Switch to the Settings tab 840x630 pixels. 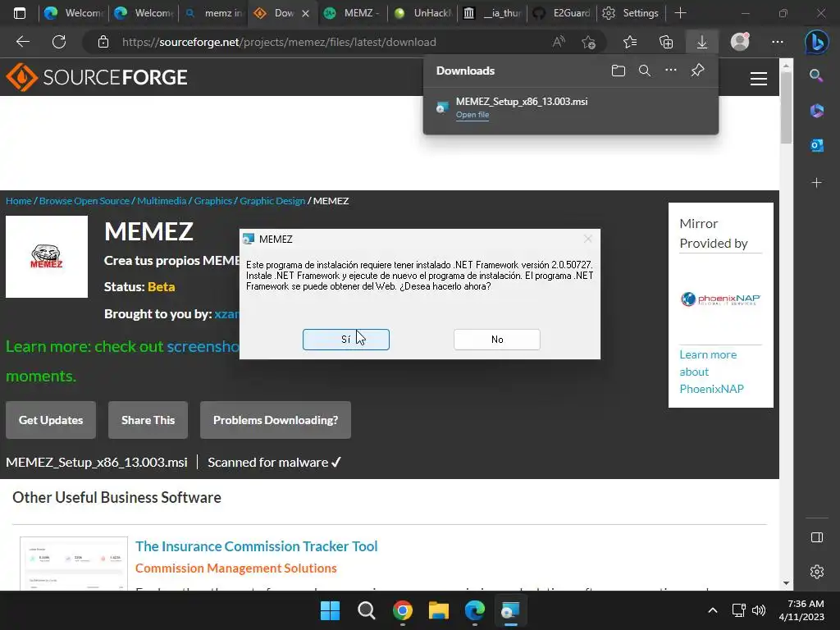[x=632, y=13]
